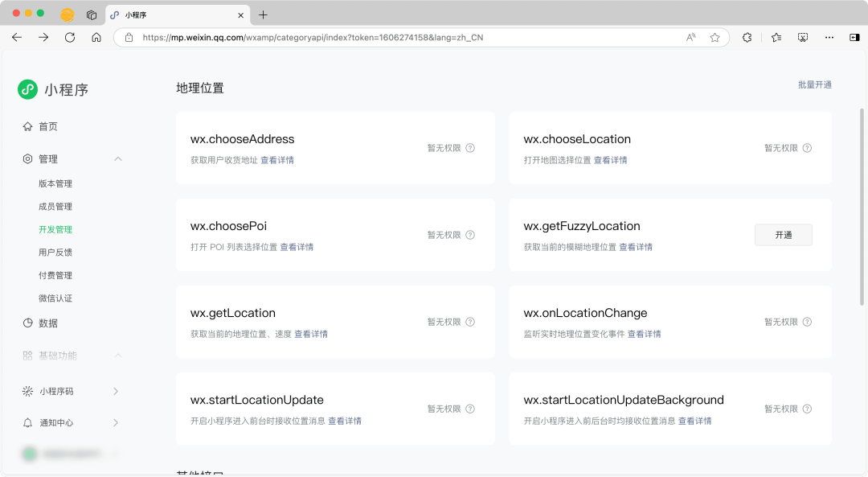
Task: Click help icon beside wx.startLocationUpdate permission
Action: click(470, 409)
